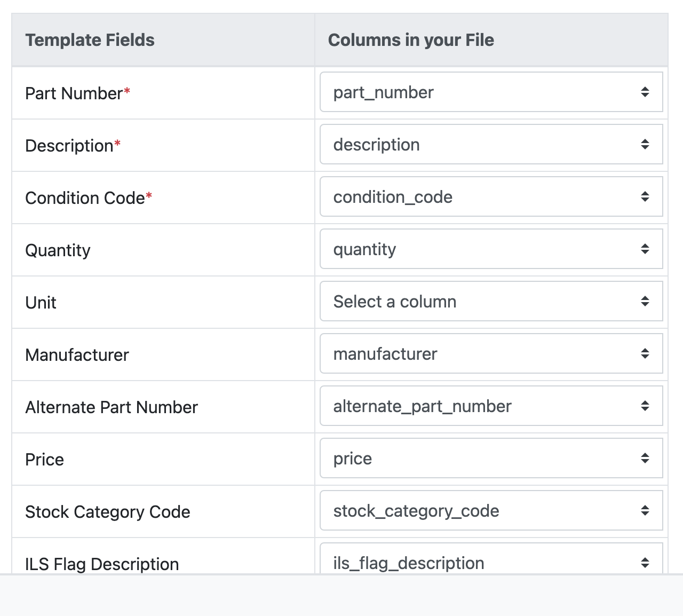Click the Quantity field label

[58, 250]
